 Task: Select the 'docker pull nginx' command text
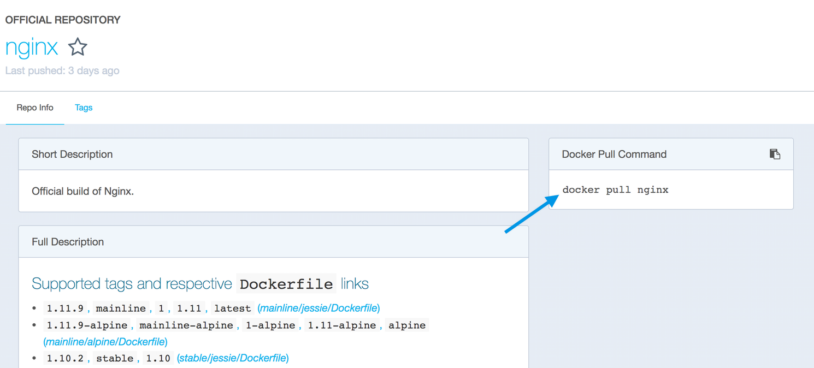point(615,190)
